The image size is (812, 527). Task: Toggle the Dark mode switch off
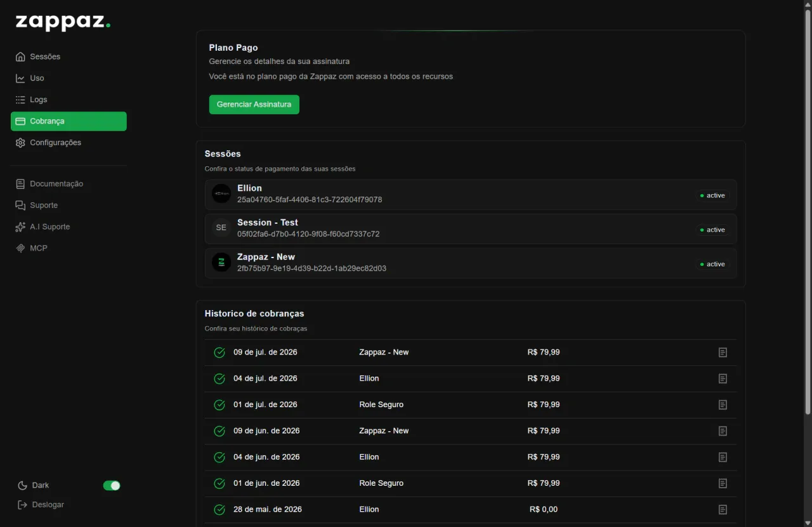112,486
